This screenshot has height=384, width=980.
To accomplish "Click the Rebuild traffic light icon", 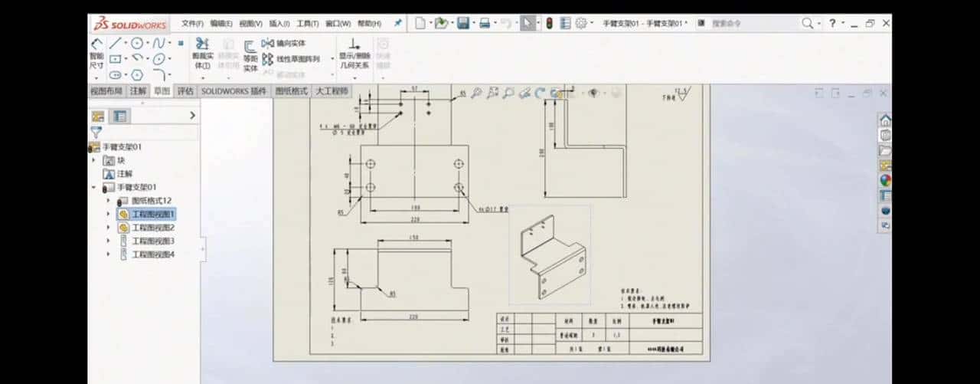I will [x=549, y=24].
